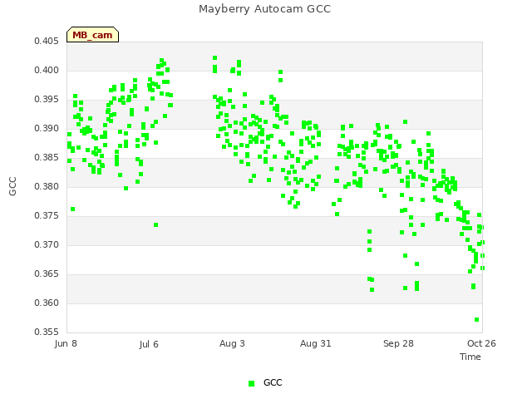This screenshot has width=532, height=399.
Task: Click the MB_cam tab label
Action: click(x=92, y=35)
